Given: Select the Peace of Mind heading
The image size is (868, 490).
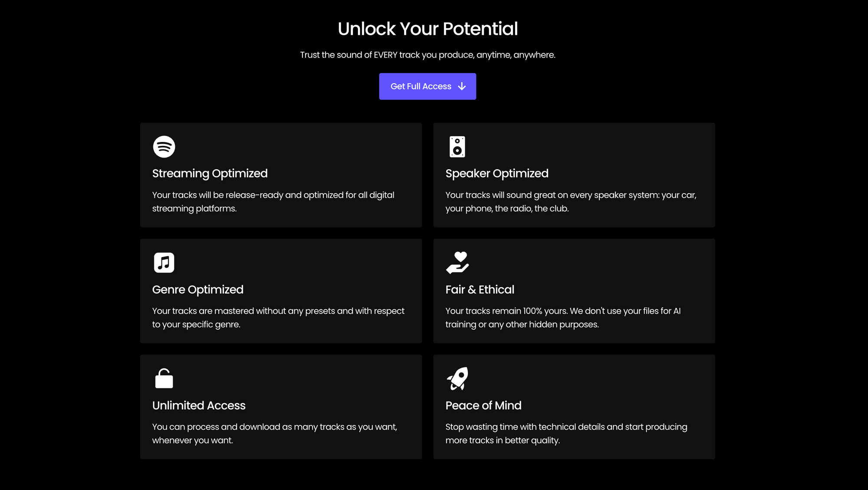Looking at the screenshot, I should tap(483, 405).
